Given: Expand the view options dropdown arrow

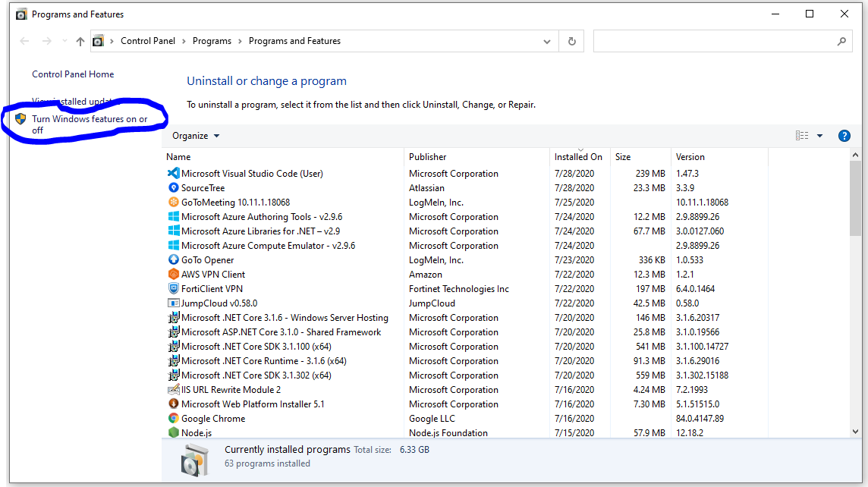Looking at the screenshot, I should (x=820, y=136).
